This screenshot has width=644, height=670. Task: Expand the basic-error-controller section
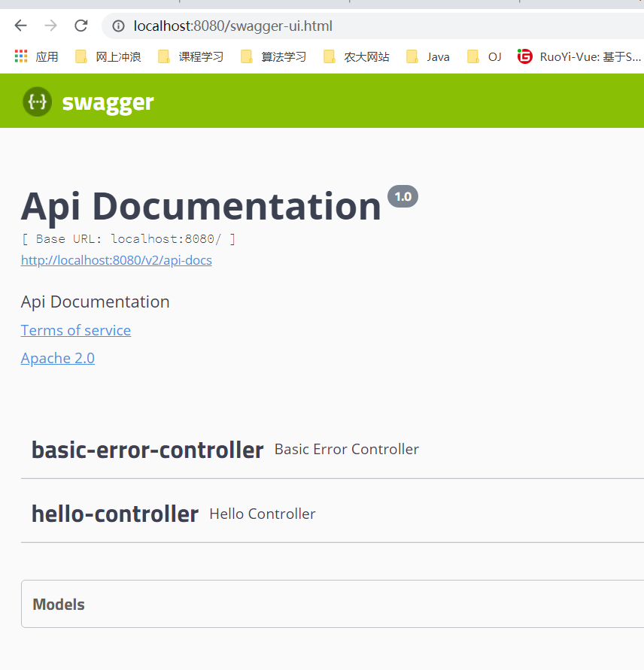[147, 450]
